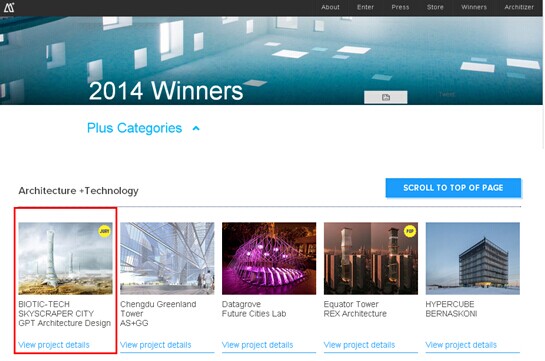Screen dimensions: 545x361
Task: Open the Datagrove purple installation thumbnail
Action: 269,259
